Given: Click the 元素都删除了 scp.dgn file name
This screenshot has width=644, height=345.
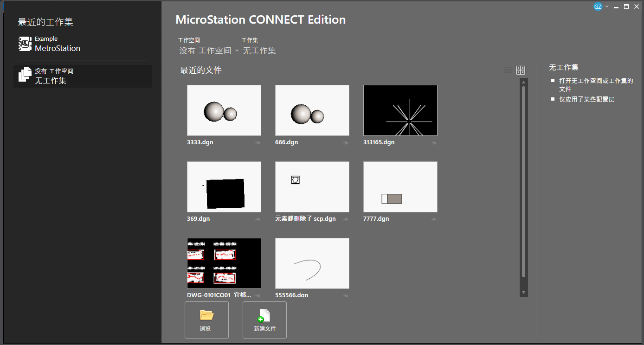Looking at the screenshot, I should [x=305, y=219].
